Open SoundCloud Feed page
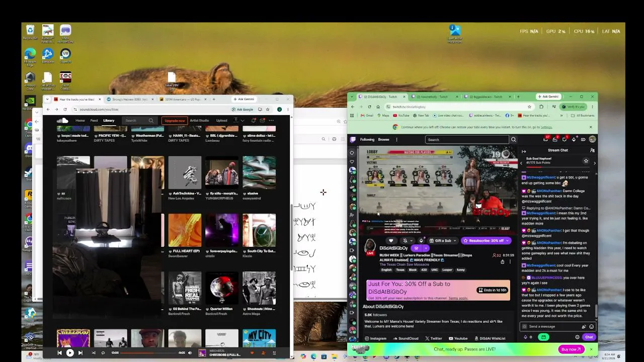The height and width of the screenshot is (362, 644). pos(94,121)
